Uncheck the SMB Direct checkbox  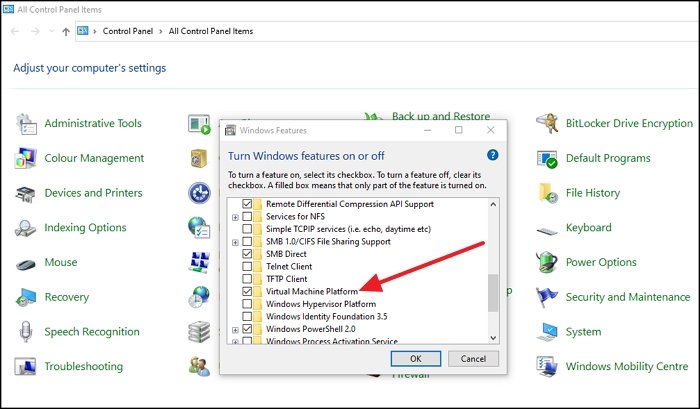coord(247,254)
